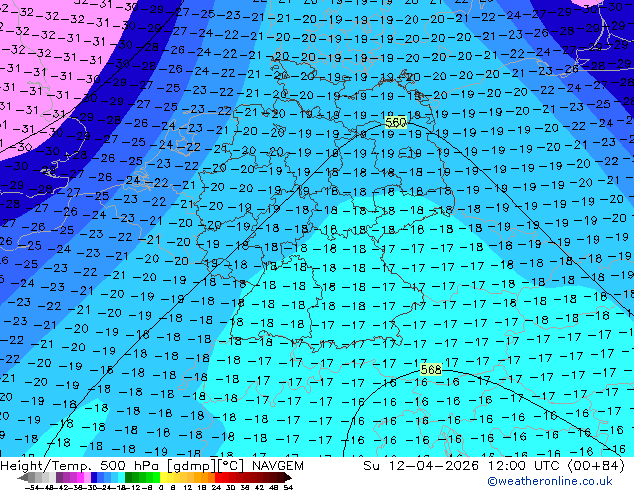
Task: Click the [gdmp] unit label
Action: tap(191, 466)
